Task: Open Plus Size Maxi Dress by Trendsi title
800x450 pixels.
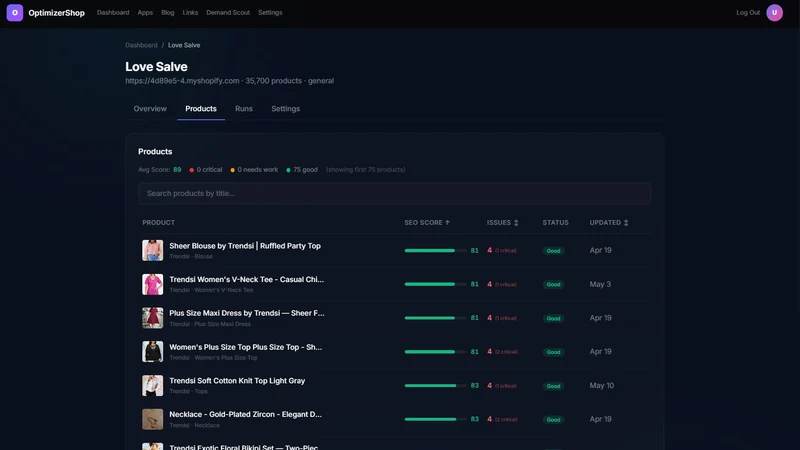Action: click(x=246, y=313)
